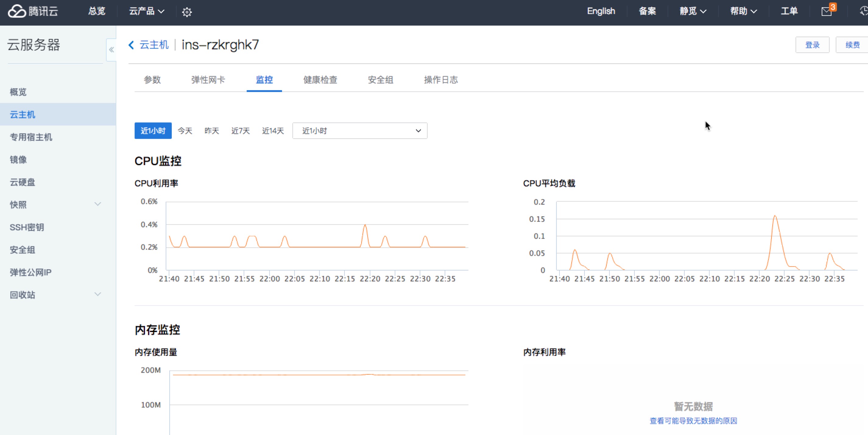Click the 云主机 breadcrumb link

(x=154, y=45)
